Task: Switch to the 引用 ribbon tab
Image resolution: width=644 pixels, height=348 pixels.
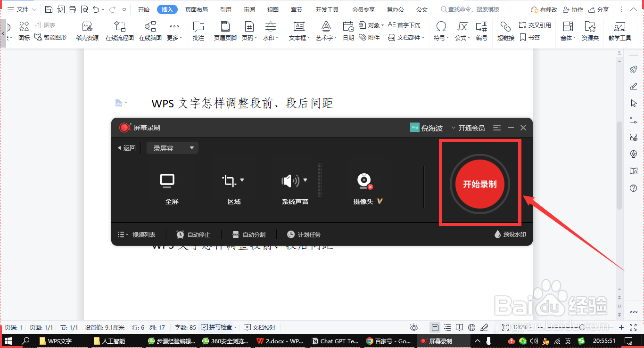Action: point(225,9)
